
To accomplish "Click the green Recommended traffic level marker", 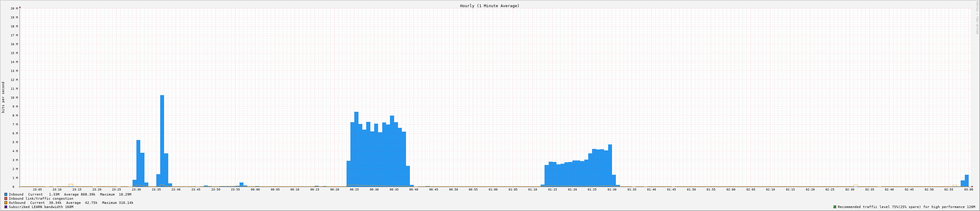I will click(x=835, y=207).
